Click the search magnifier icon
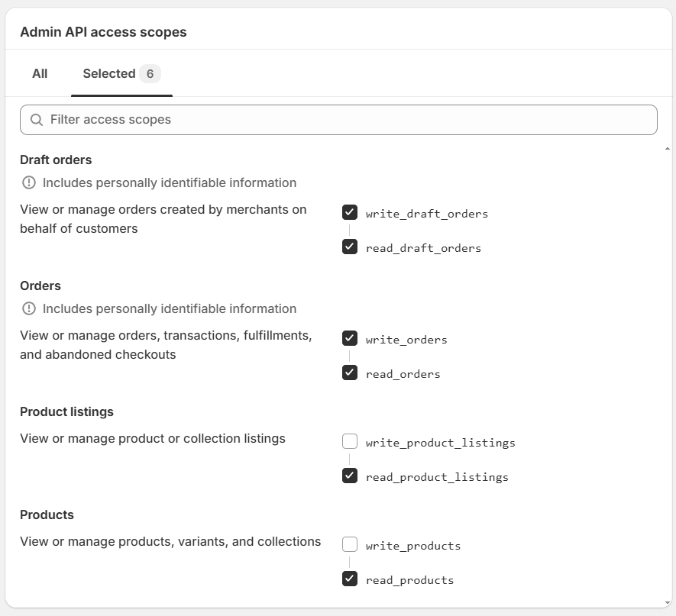 [x=36, y=120]
